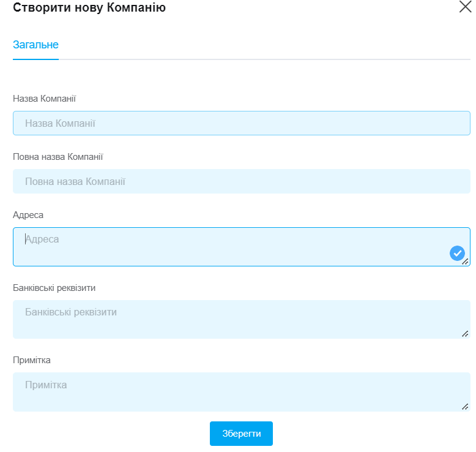Switch to the Загальне tab
The image size is (476, 452).
pos(35,45)
